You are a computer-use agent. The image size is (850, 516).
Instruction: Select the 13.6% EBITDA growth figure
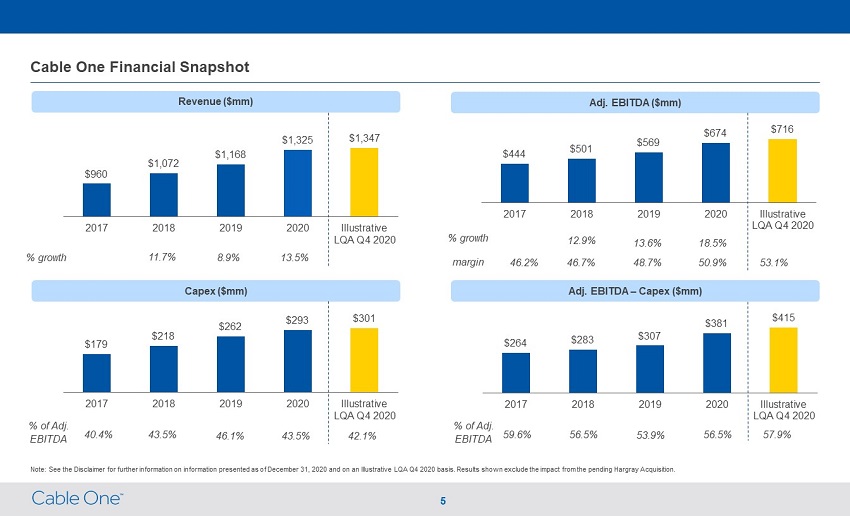(x=647, y=243)
